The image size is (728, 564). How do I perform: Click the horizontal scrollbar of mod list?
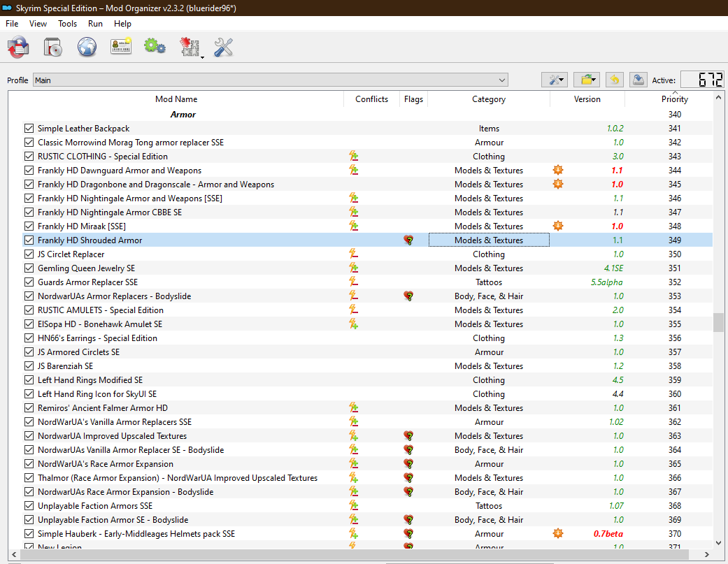pos(355,554)
